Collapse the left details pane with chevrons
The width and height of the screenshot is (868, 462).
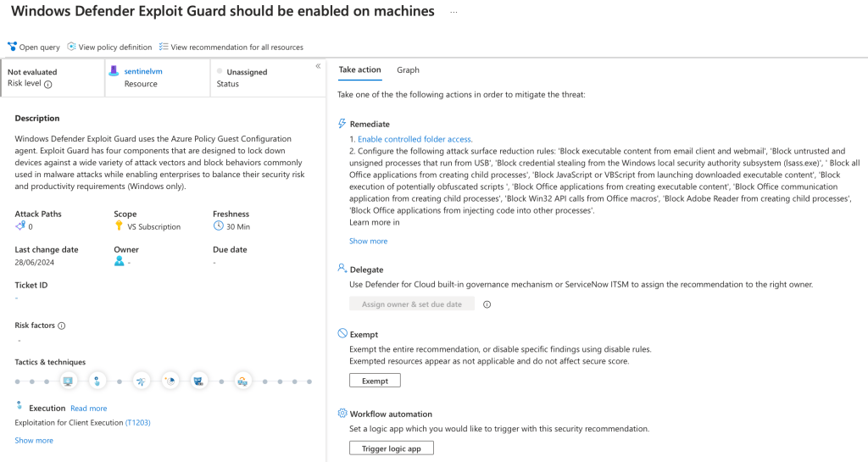(x=318, y=66)
